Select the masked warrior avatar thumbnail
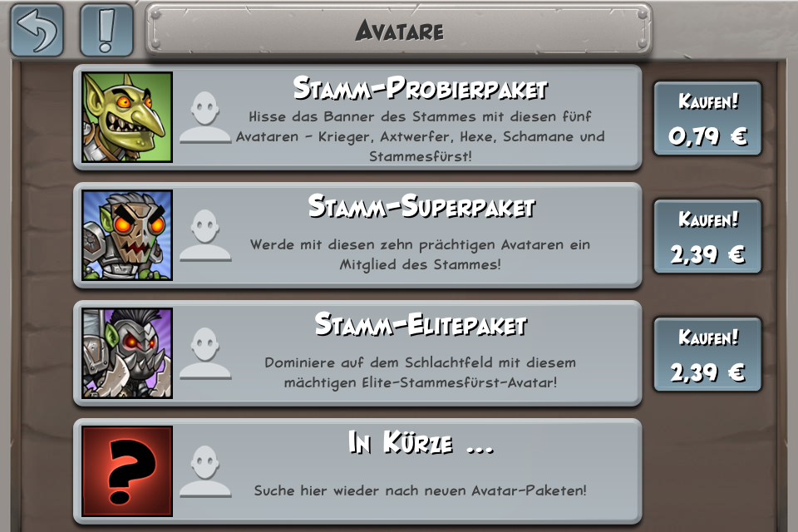This screenshot has height=532, width=798. pos(127,235)
